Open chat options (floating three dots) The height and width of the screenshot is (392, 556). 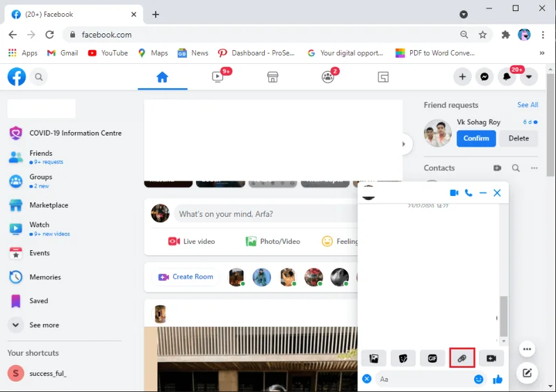click(x=527, y=349)
